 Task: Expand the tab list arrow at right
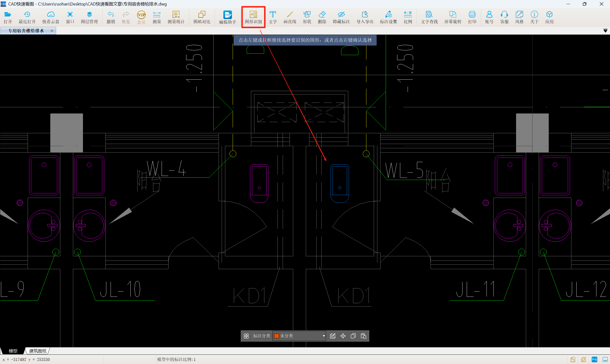(x=605, y=31)
